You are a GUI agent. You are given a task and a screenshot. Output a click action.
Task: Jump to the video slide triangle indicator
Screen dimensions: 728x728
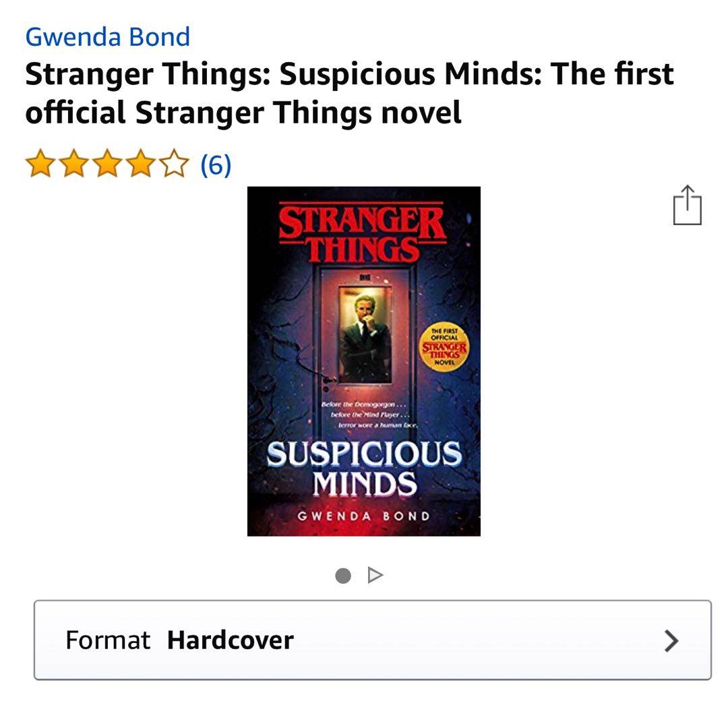[375, 575]
